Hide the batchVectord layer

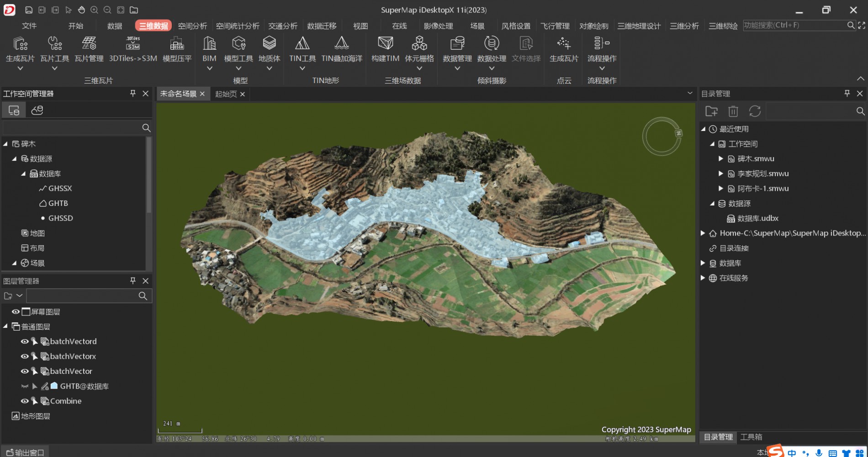(25, 341)
